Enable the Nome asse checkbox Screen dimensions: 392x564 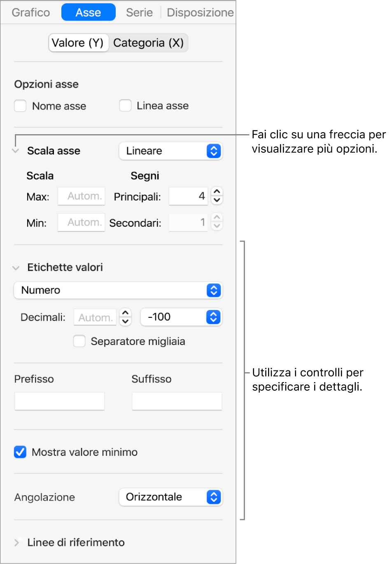click(x=20, y=106)
